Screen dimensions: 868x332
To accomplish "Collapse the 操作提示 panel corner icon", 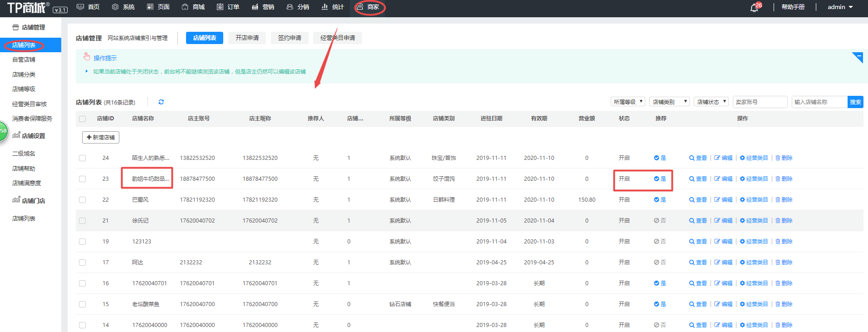I will pos(857,57).
